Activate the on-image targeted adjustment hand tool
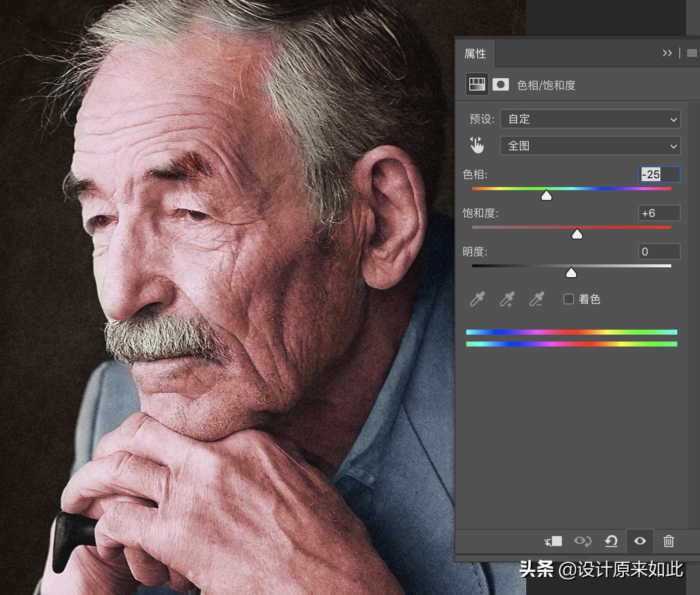 (477, 146)
